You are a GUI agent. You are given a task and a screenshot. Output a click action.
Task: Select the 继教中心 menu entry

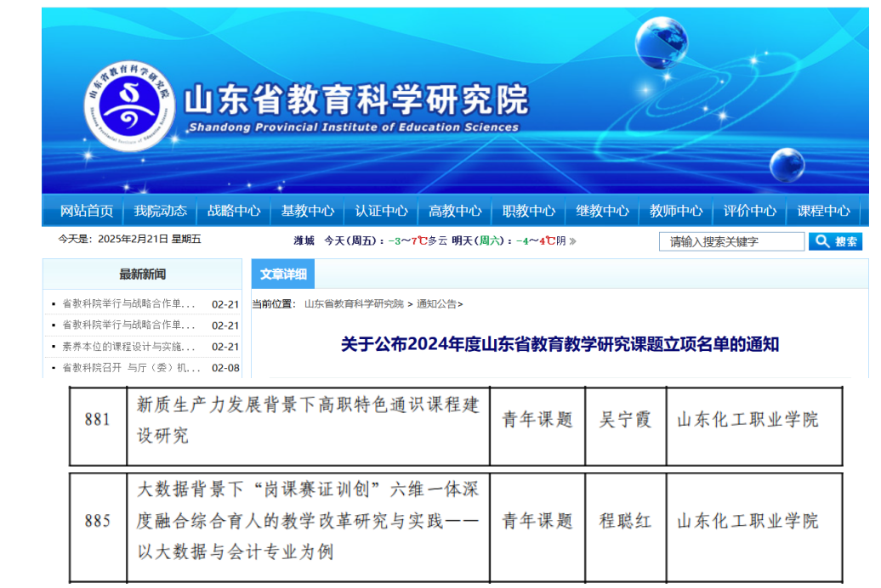(602, 211)
